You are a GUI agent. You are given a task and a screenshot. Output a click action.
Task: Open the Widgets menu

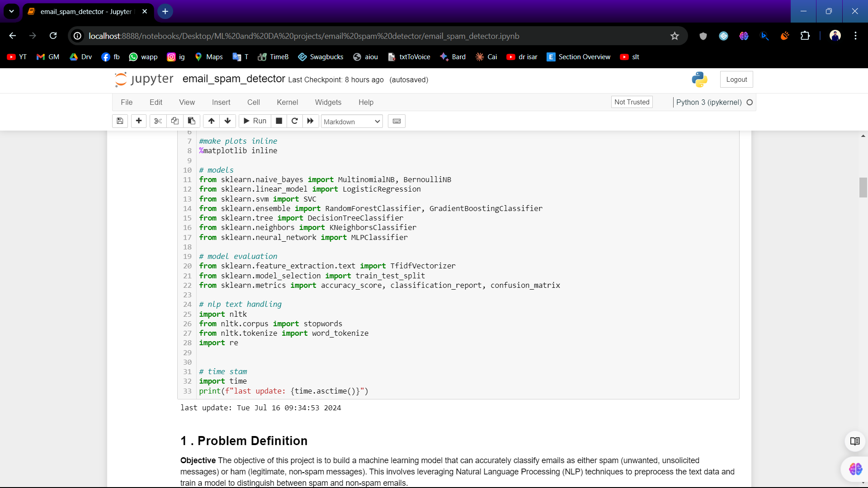coord(328,102)
